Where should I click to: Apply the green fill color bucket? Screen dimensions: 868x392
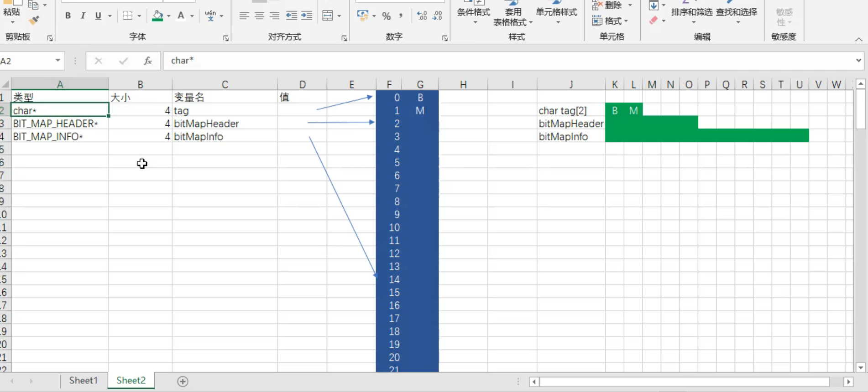(157, 16)
